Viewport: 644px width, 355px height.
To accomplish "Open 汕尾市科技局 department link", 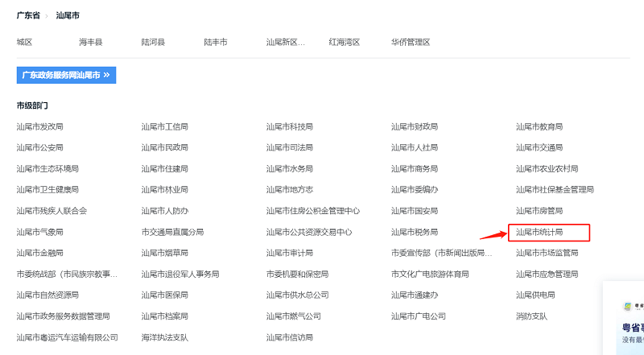I will (x=290, y=126).
